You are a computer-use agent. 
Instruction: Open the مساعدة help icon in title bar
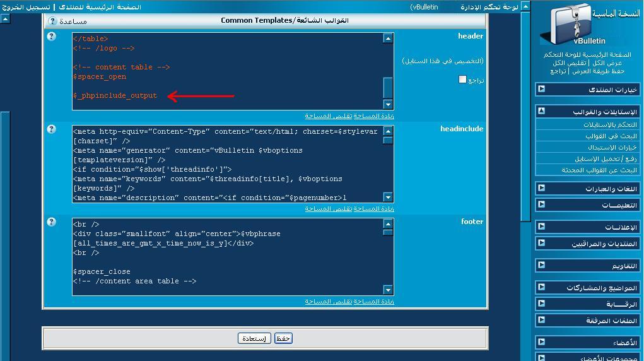point(53,21)
